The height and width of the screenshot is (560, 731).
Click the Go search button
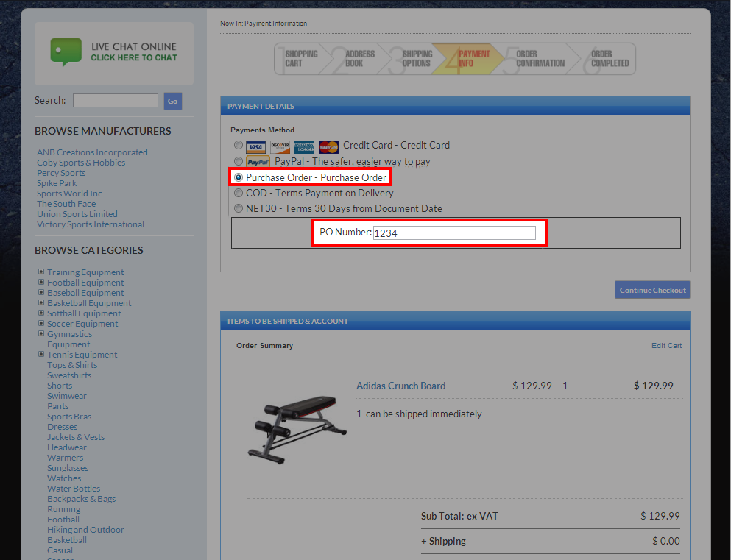(x=172, y=102)
